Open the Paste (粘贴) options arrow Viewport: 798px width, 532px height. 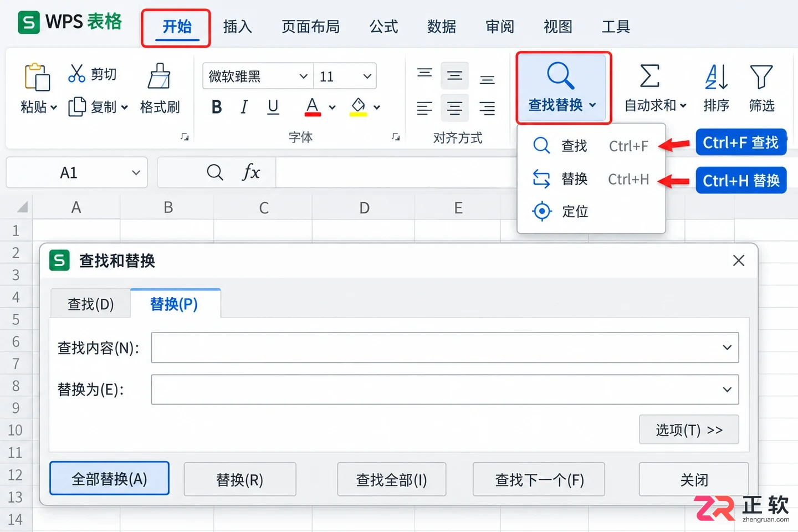click(x=54, y=108)
